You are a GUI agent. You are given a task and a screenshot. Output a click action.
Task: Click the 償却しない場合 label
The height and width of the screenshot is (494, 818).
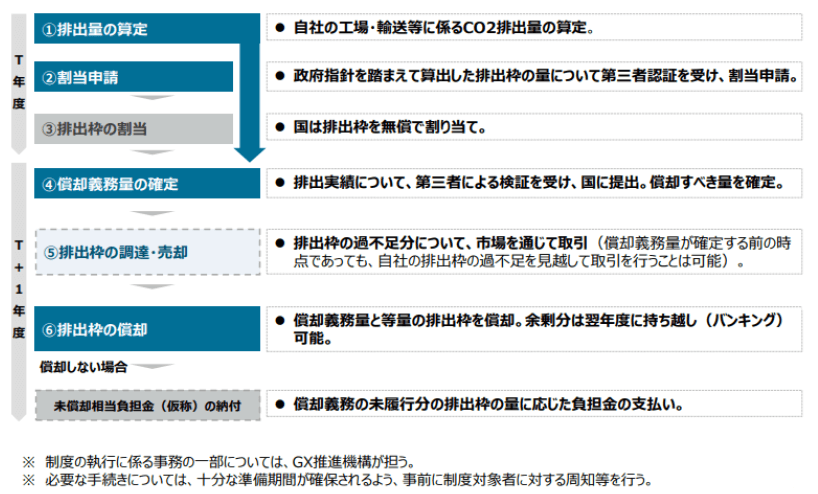pos(83,367)
